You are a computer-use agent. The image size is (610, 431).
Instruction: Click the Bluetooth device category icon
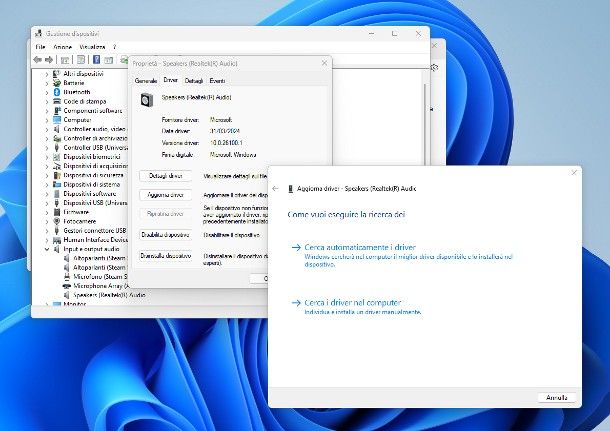pyautogui.click(x=57, y=92)
